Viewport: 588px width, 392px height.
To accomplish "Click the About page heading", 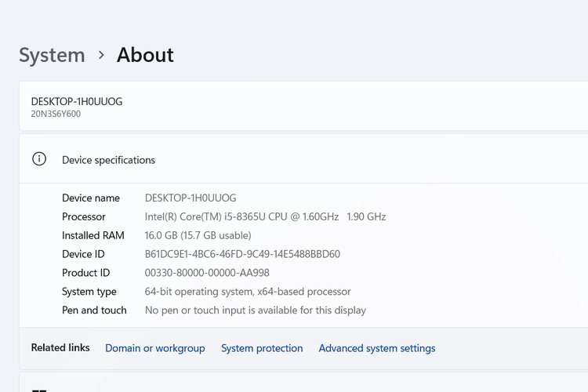I will tap(145, 55).
